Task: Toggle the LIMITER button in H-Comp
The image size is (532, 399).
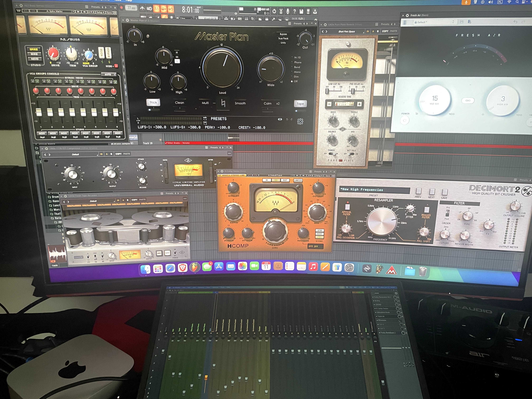Action: click(x=298, y=180)
